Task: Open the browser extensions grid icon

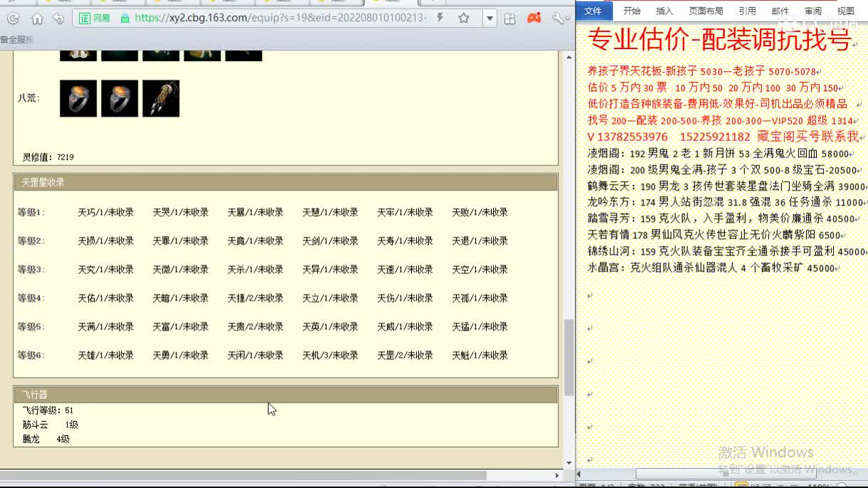Action: (x=509, y=18)
